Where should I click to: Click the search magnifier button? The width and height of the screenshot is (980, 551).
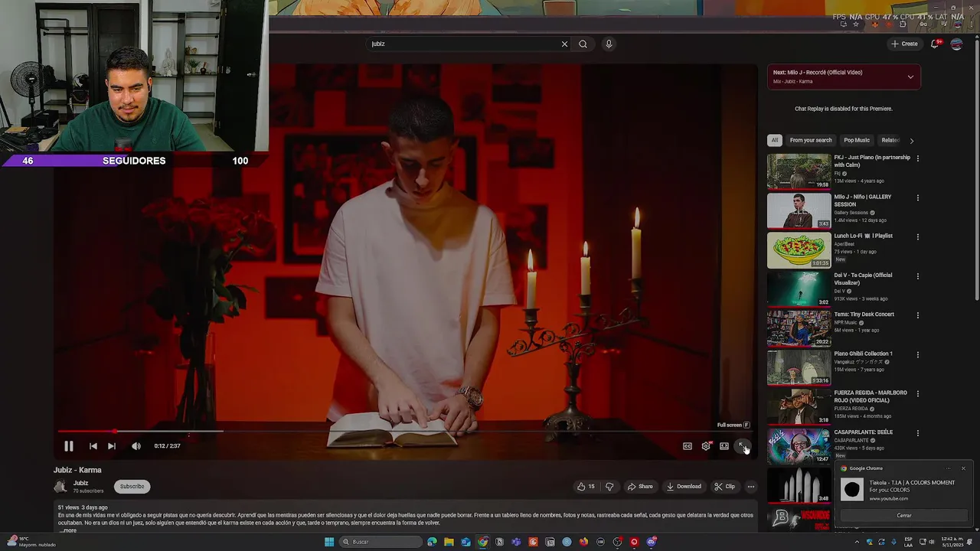[583, 44]
